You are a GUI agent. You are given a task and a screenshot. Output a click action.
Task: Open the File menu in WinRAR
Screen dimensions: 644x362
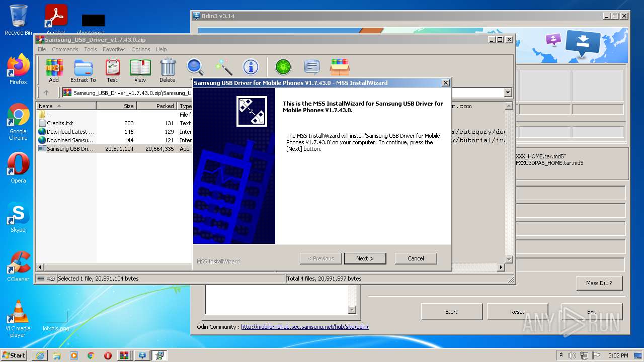point(42,49)
